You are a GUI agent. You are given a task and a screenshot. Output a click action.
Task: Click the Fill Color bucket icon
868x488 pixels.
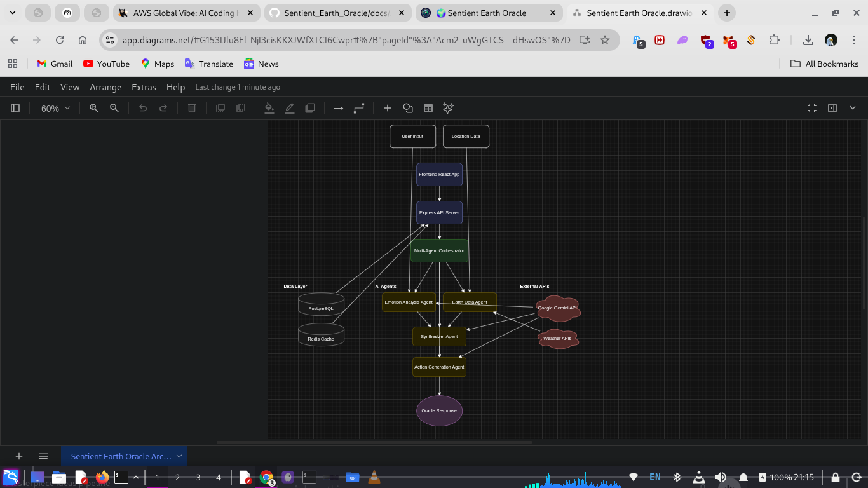coord(269,108)
